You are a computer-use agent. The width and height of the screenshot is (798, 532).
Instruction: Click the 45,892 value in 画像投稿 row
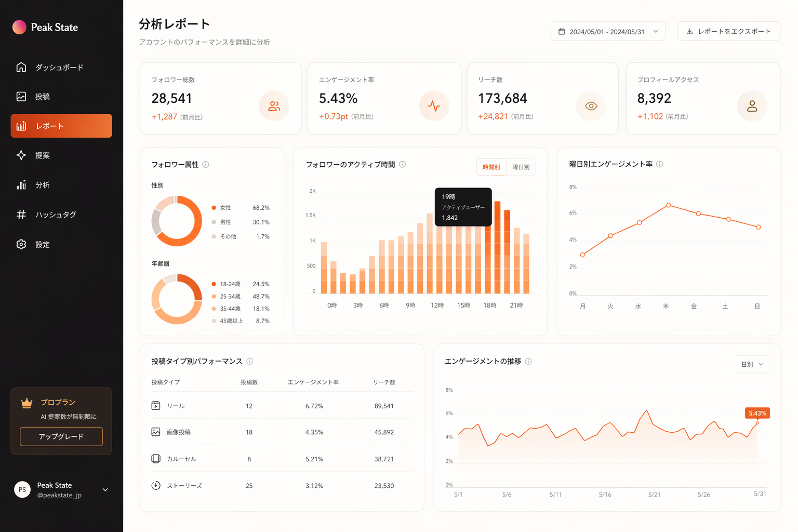click(384, 432)
